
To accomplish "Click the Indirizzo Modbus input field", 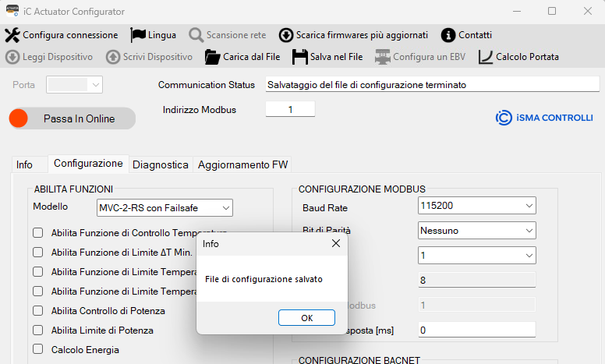I will (x=290, y=109).
